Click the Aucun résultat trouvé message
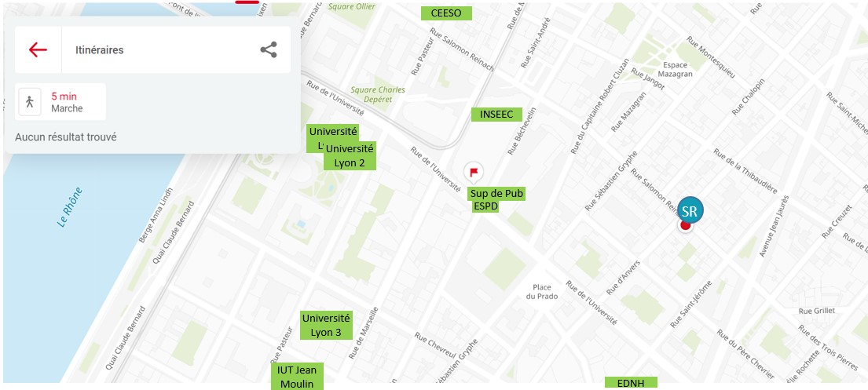 pos(66,137)
